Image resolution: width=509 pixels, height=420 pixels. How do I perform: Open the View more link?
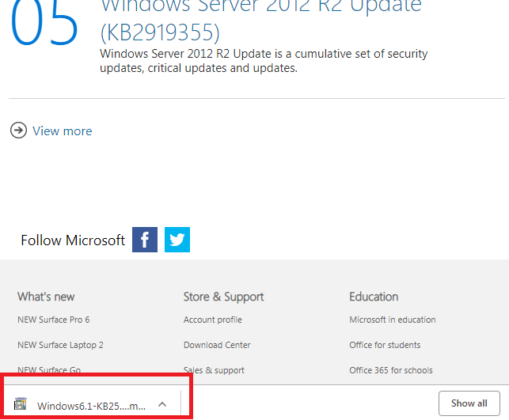pos(63,131)
